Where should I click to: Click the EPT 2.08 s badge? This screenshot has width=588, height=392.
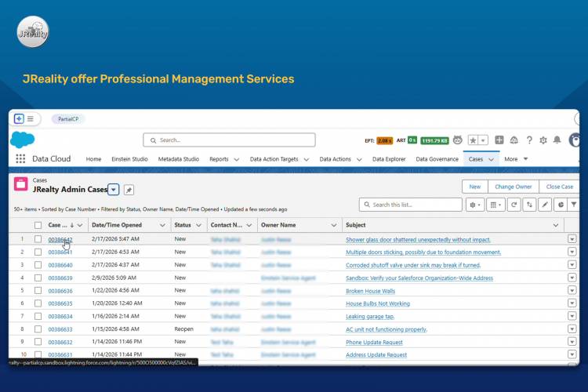[384, 140]
